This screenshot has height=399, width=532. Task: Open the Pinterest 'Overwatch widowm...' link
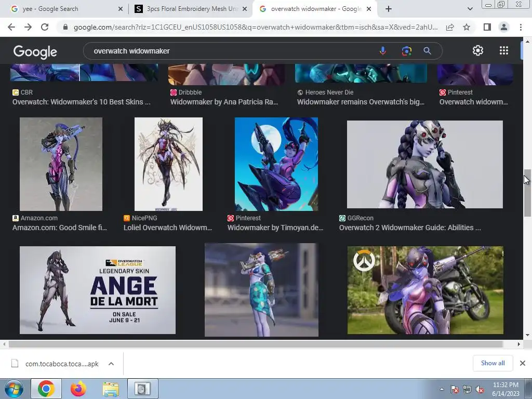[474, 102]
